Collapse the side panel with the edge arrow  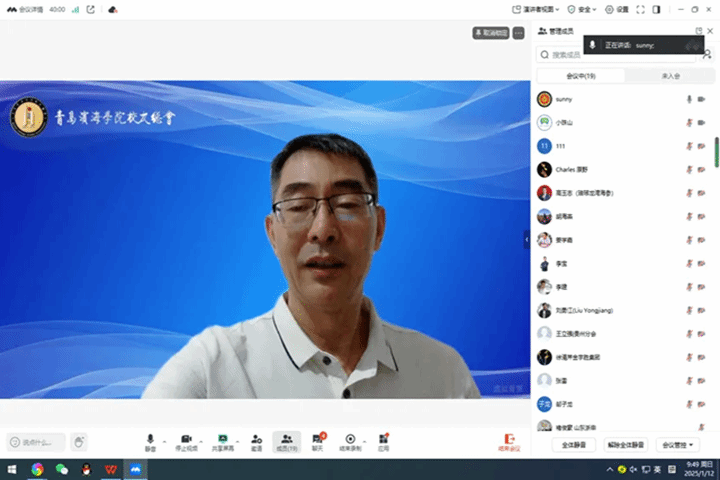(527, 239)
